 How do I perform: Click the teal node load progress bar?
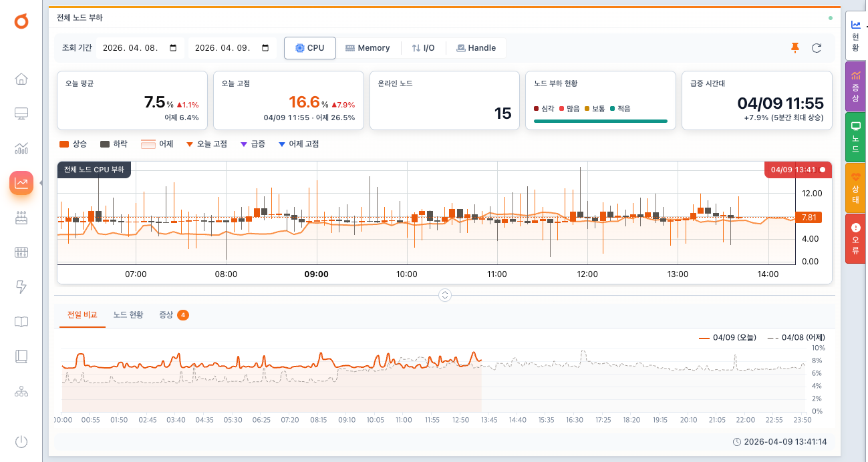(601, 121)
